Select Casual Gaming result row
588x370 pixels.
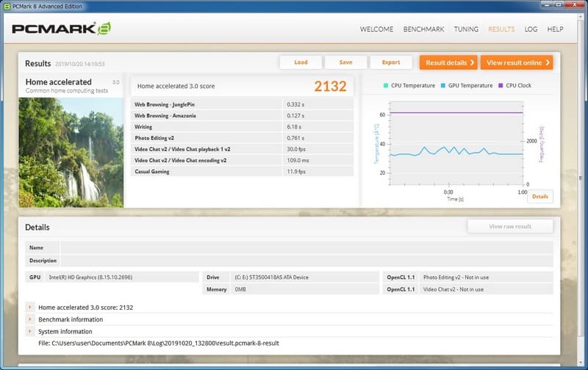(243, 172)
